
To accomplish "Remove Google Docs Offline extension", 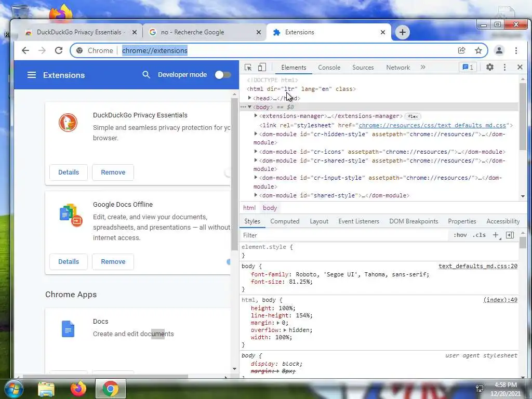I will pyautogui.click(x=113, y=262).
